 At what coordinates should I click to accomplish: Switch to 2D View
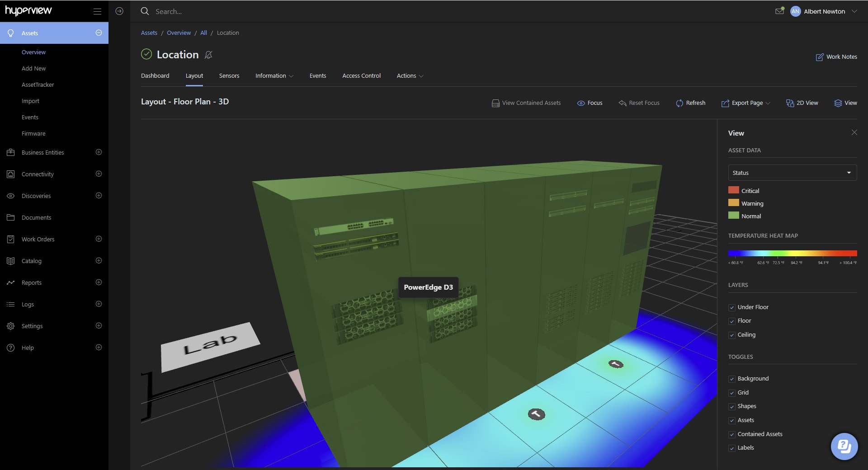[x=802, y=103]
